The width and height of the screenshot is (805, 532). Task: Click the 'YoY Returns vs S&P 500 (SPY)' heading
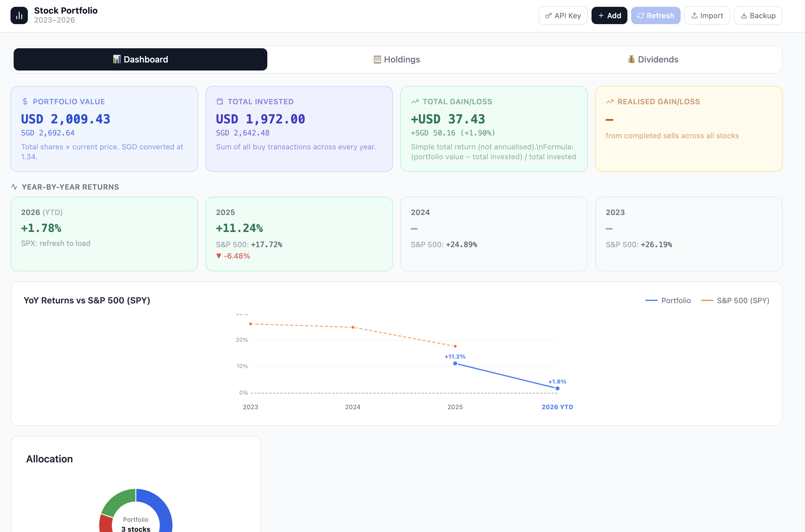[87, 300]
